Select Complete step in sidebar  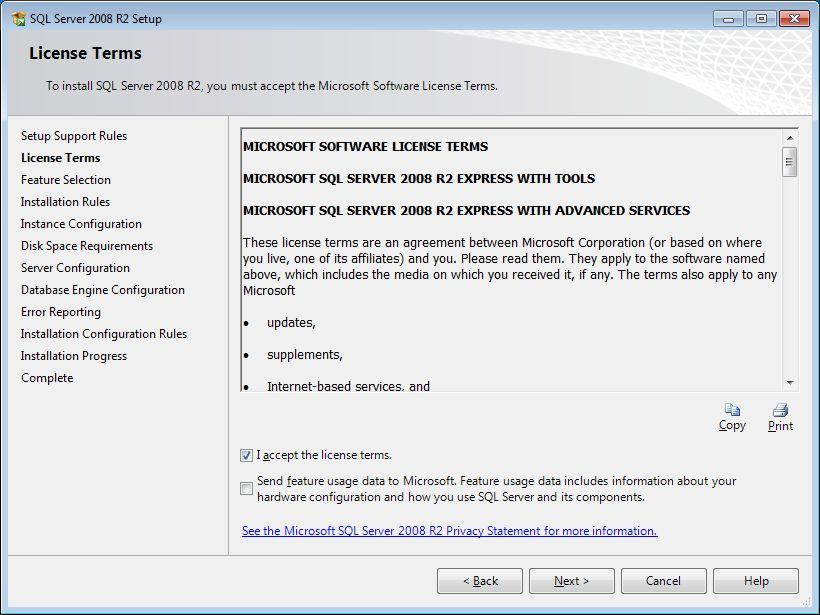(x=47, y=378)
